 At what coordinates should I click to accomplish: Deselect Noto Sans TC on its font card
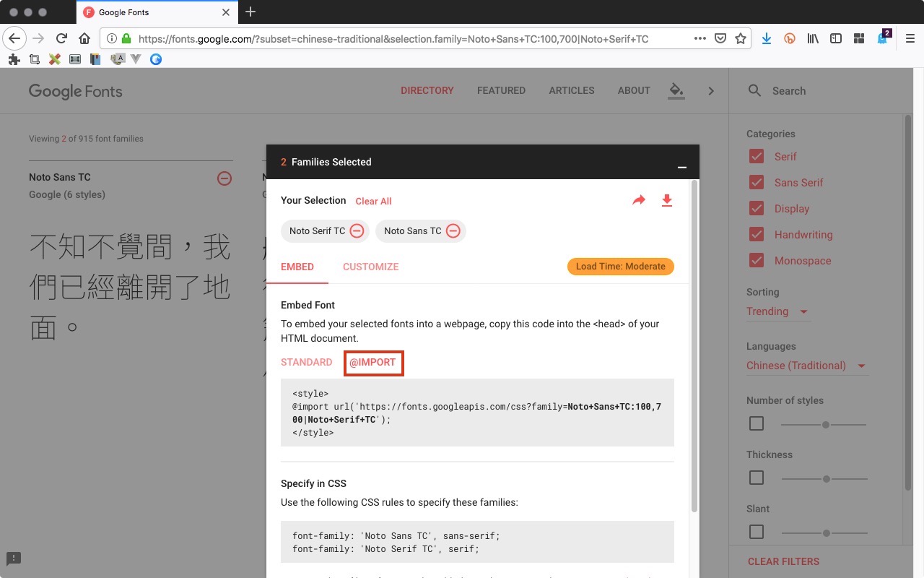pyautogui.click(x=225, y=178)
